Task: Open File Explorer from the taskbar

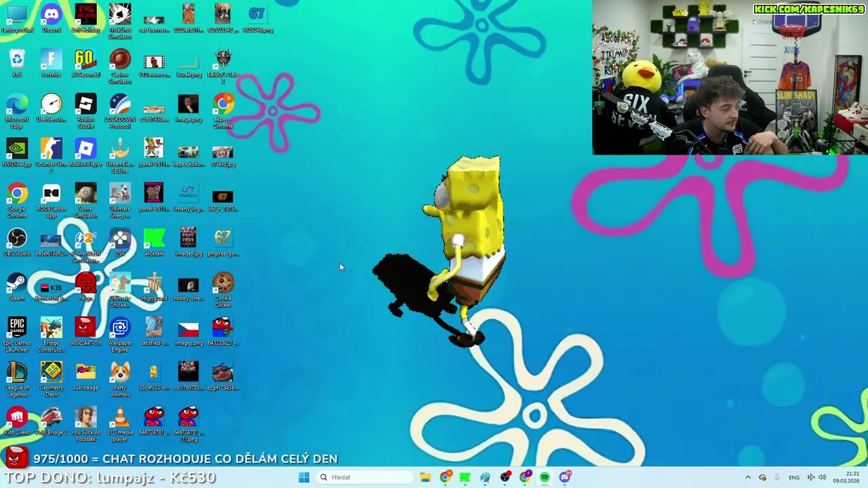Action: [425, 477]
